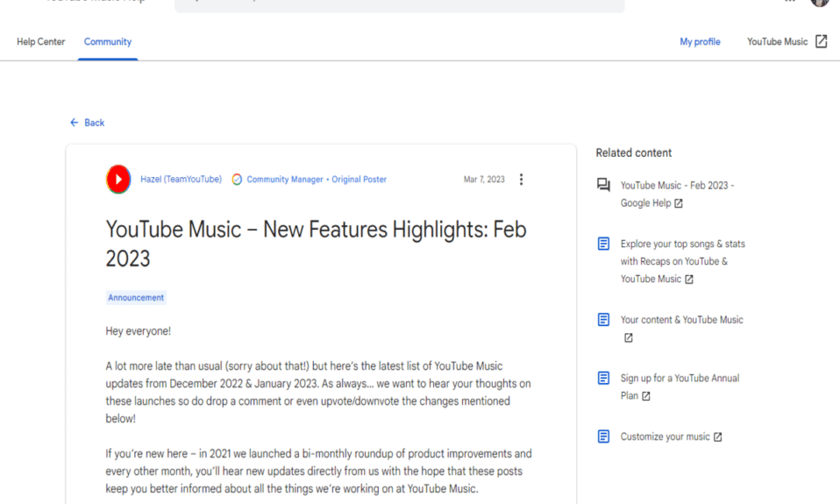
Task: Click the external icon after Customize your music
Action: [718, 437]
